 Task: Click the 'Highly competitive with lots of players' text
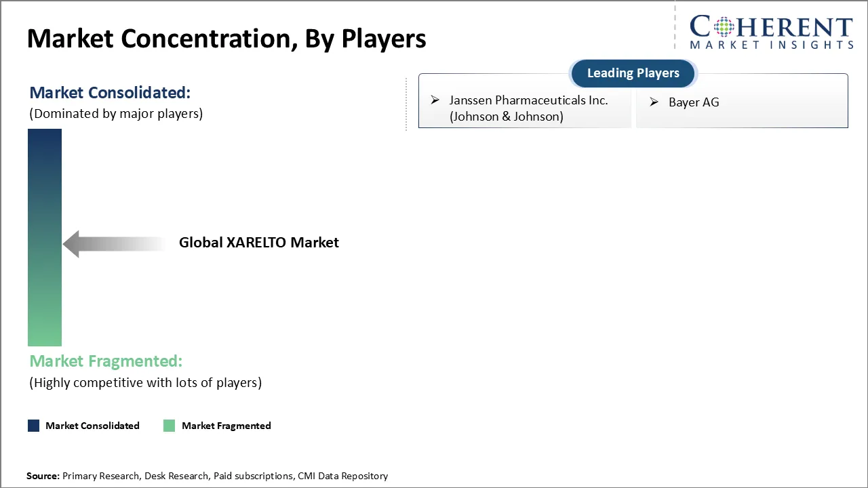[145, 382]
